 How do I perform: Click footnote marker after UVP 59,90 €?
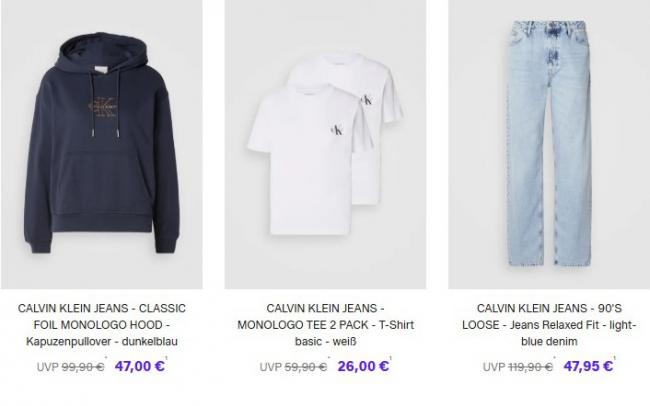(329, 357)
